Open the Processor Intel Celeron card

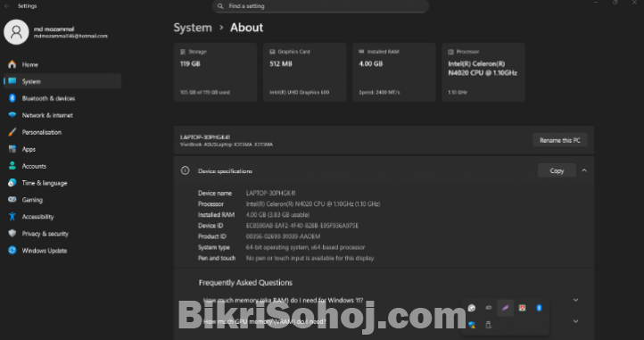[x=483, y=72]
